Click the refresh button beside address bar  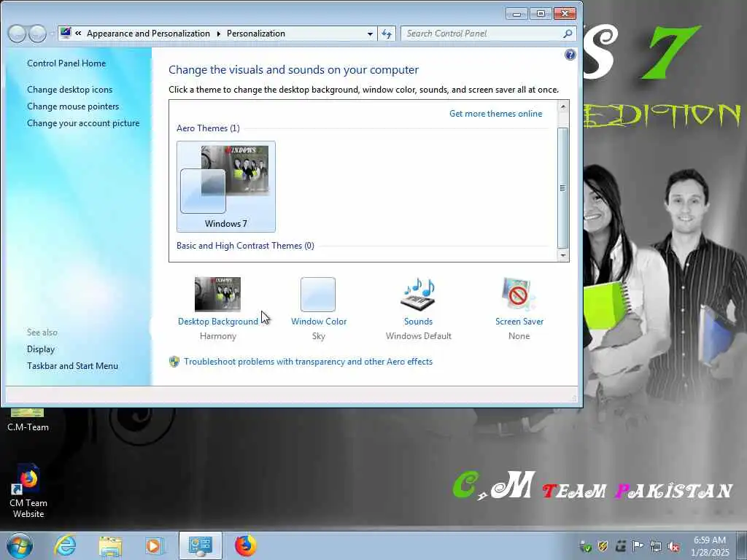point(387,34)
